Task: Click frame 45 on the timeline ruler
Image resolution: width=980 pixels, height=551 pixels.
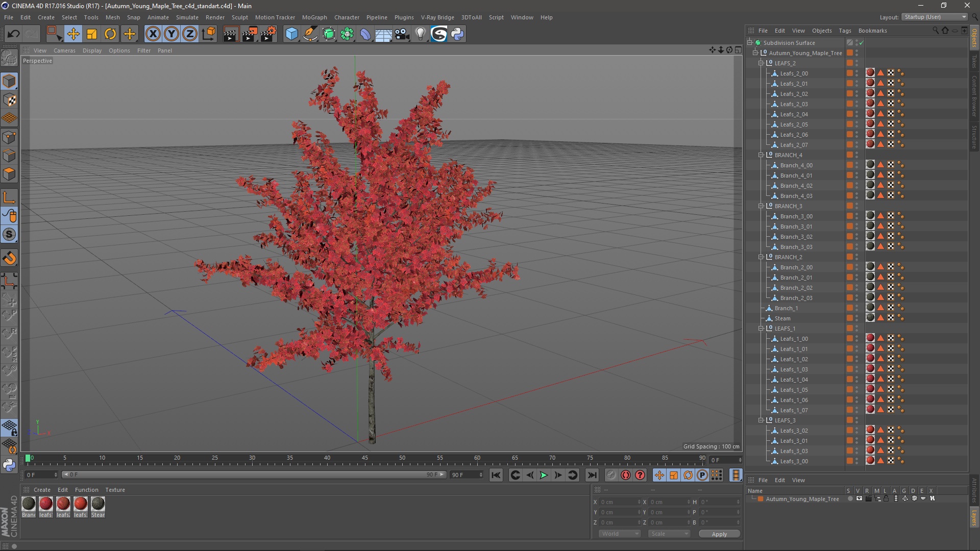Action: pos(364,458)
